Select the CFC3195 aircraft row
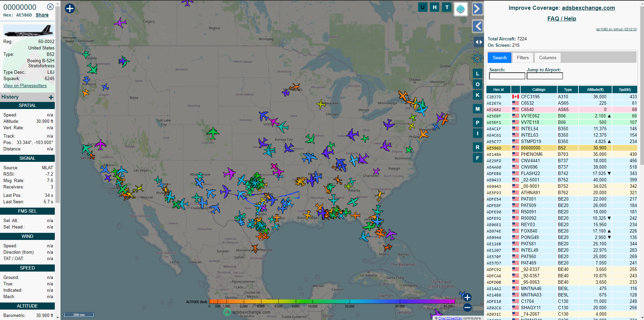 point(562,97)
